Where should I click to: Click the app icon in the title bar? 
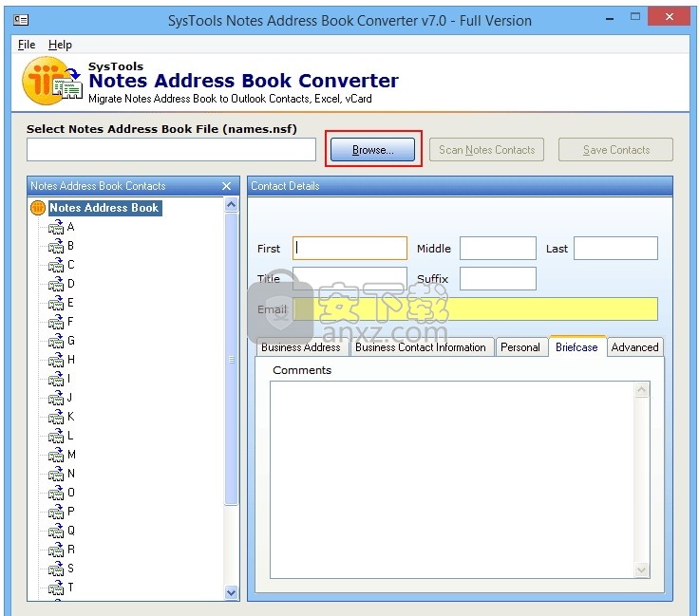pos(21,20)
